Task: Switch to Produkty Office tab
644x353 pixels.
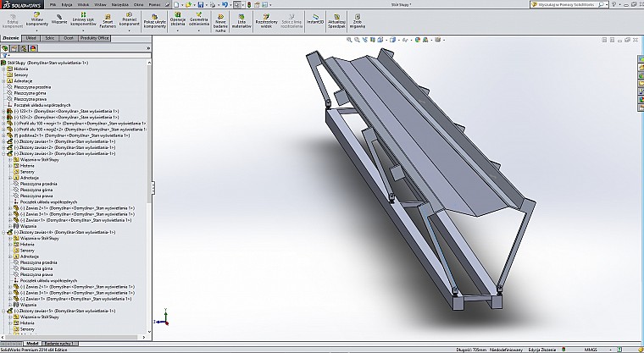Action: (94, 38)
